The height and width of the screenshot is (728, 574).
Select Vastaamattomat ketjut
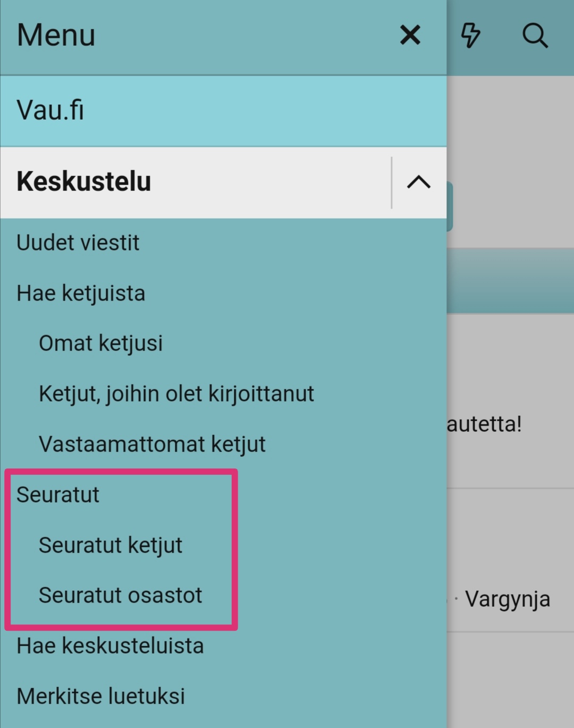[x=152, y=444]
